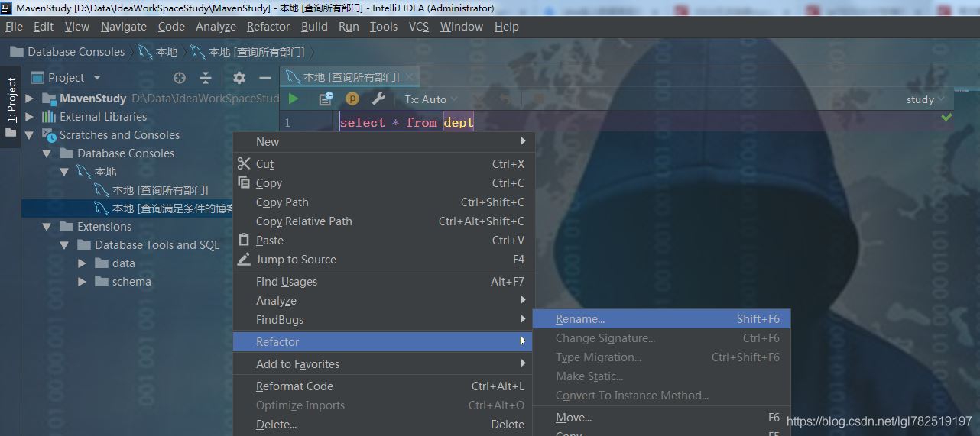Open the New submenu in context menu

(x=382, y=141)
